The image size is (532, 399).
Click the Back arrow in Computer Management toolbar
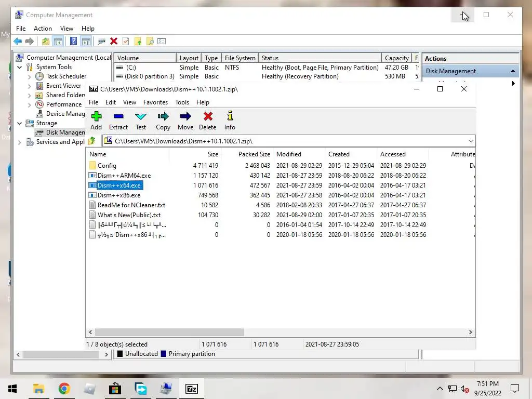tap(18, 42)
